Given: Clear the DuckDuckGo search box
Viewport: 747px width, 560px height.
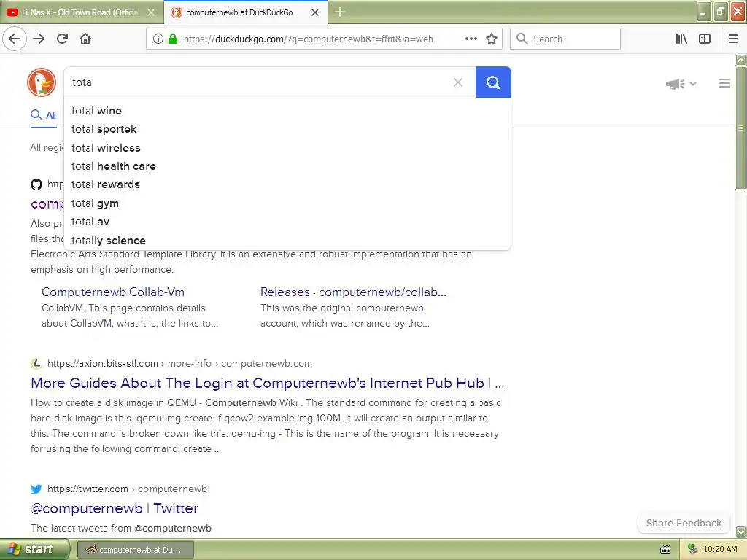Looking at the screenshot, I should point(458,82).
